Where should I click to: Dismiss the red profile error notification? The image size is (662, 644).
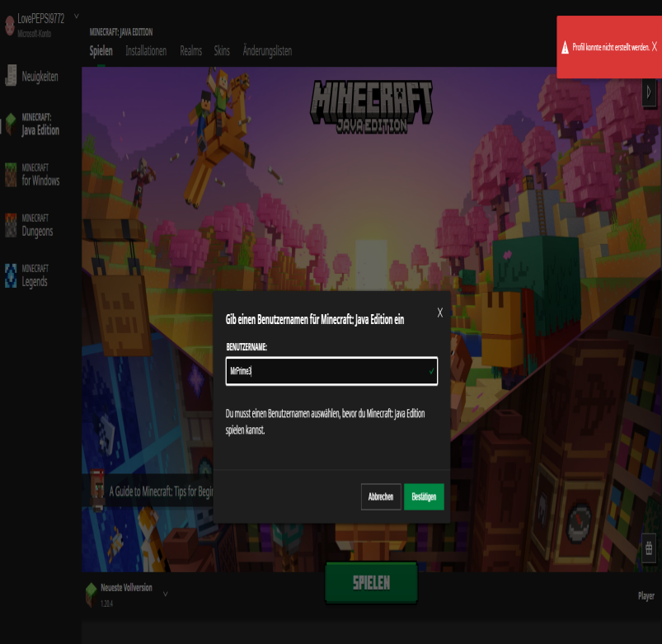pos(654,47)
